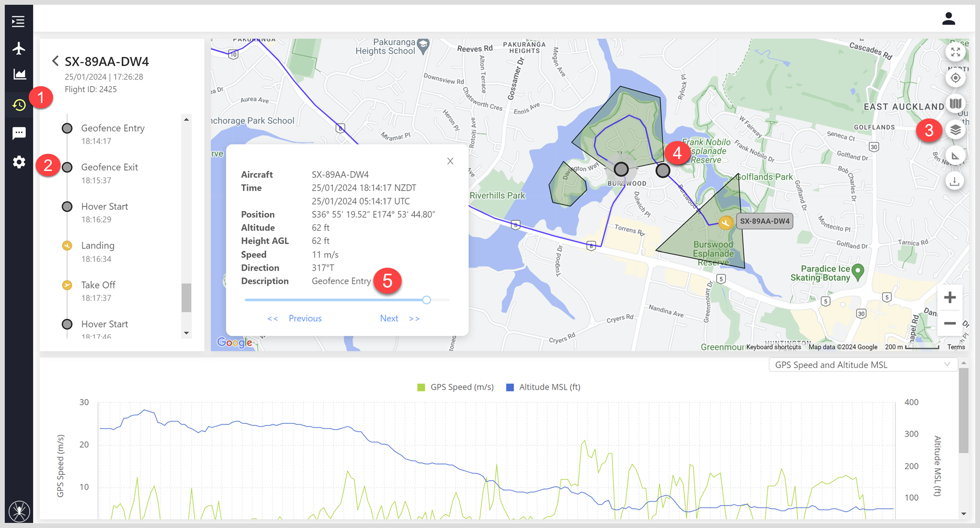This screenshot has width=980, height=528.
Task: Open the analytics chart page in the sidebar
Action: pos(19,74)
